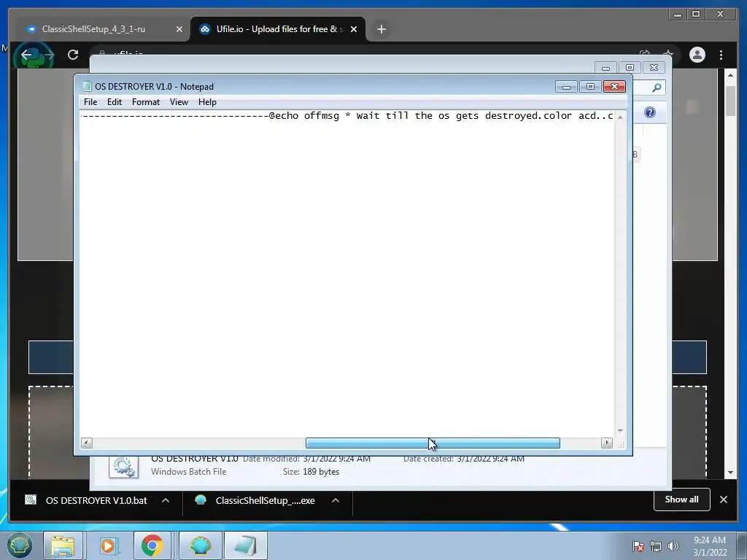747x560 pixels.
Task: Expand options for OS DESTROYER V1.0.bat download
Action: point(166,500)
